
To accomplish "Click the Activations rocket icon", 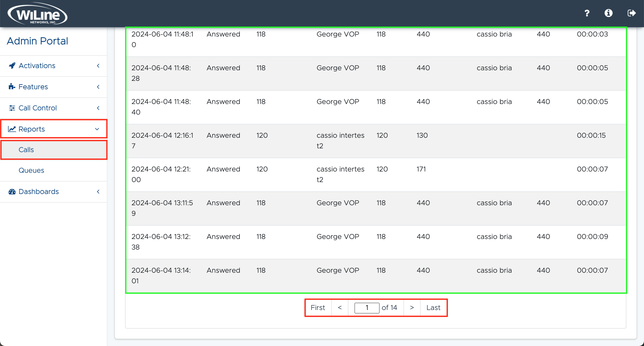I will click(12, 66).
